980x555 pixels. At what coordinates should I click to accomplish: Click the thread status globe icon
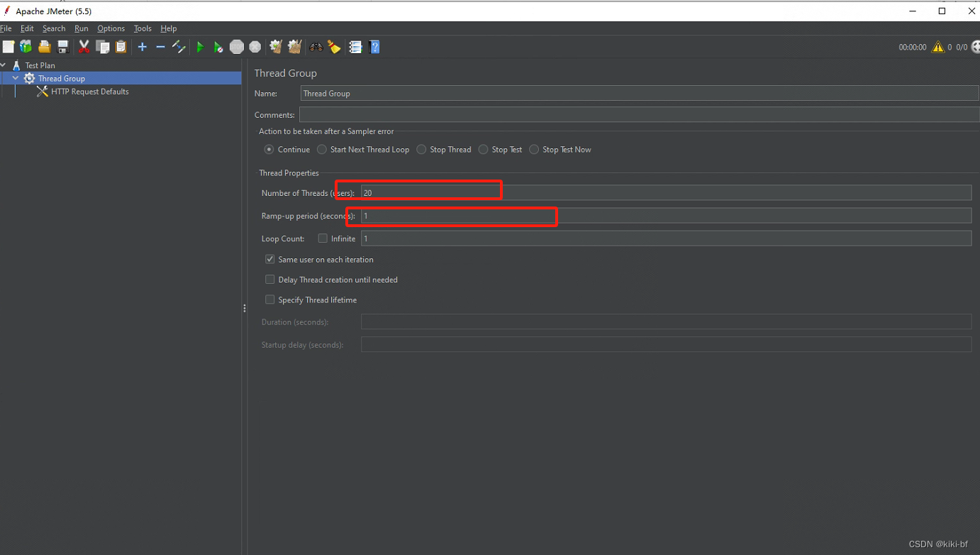click(975, 47)
